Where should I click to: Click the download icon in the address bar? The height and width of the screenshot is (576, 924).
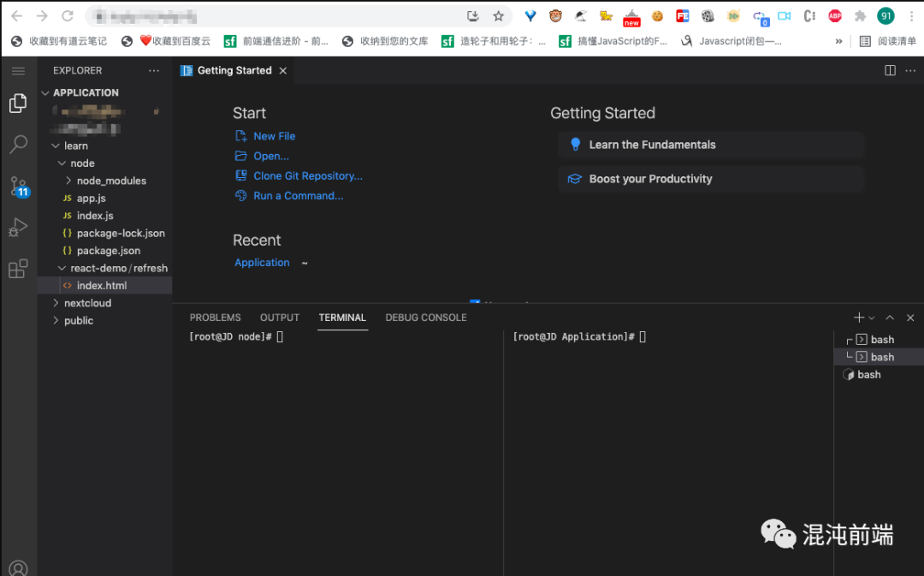pos(473,15)
